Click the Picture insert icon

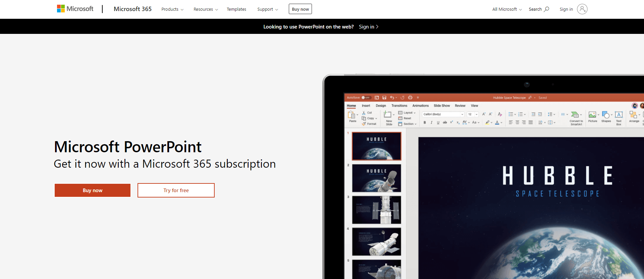(592, 115)
